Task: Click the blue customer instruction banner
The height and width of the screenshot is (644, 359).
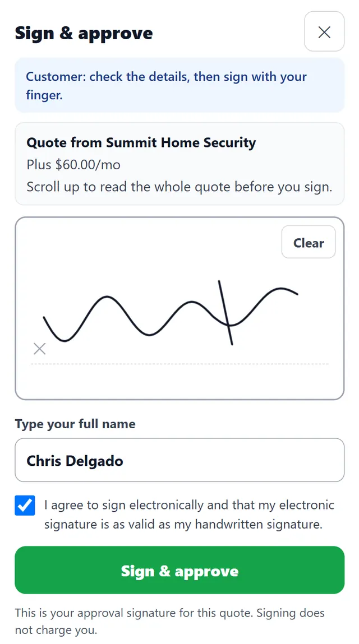Action: coord(179,85)
